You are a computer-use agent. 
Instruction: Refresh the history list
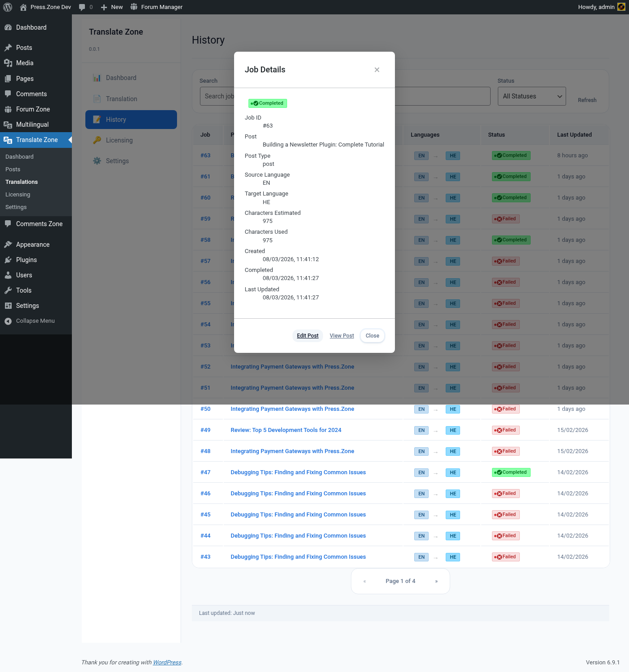click(587, 100)
